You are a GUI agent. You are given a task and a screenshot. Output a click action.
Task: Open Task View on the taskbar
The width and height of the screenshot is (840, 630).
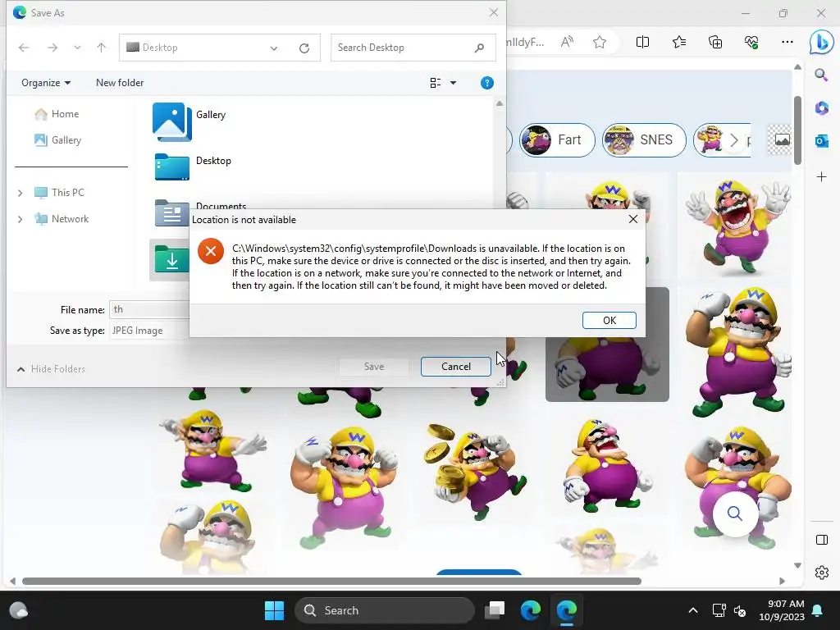click(495, 610)
